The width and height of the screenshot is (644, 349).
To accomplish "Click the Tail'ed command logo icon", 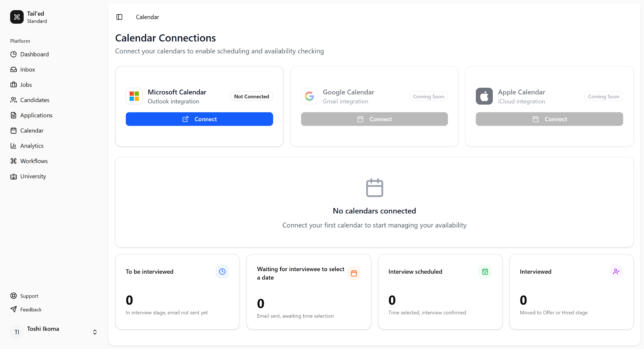I will [x=17, y=17].
